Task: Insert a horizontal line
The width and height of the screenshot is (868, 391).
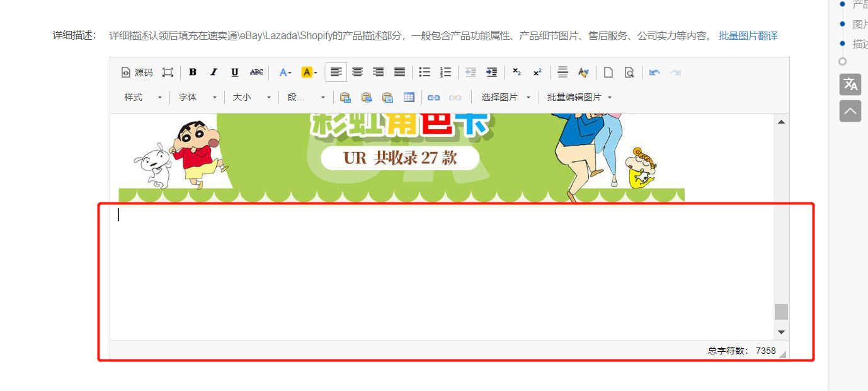Action: (x=562, y=73)
